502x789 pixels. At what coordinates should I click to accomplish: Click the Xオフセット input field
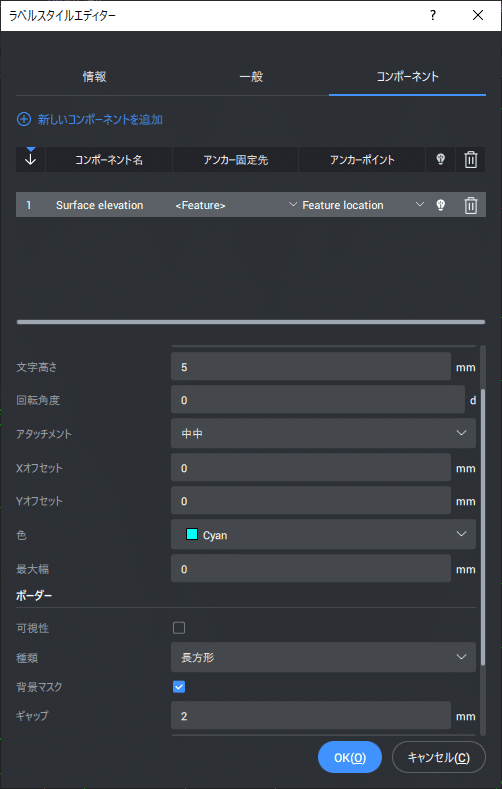pyautogui.click(x=311, y=468)
